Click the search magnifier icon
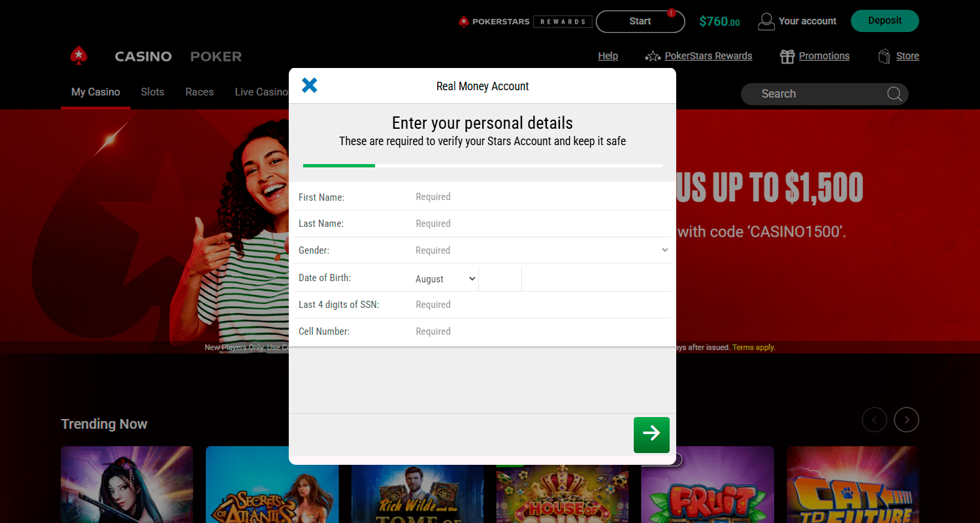 point(894,94)
